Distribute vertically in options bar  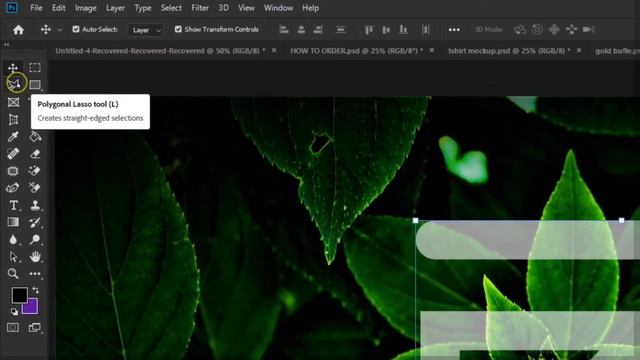[x=340, y=29]
